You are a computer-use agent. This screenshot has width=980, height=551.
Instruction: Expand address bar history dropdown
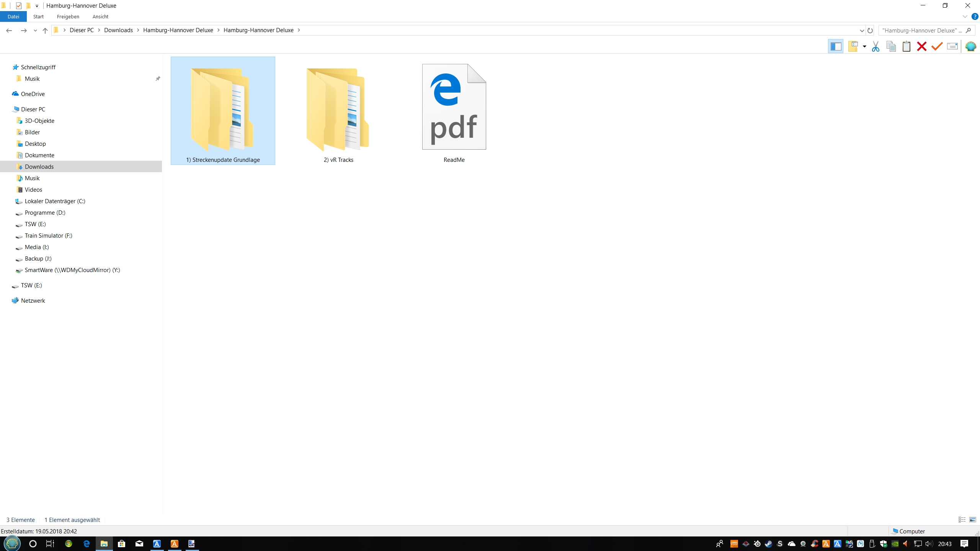click(862, 31)
